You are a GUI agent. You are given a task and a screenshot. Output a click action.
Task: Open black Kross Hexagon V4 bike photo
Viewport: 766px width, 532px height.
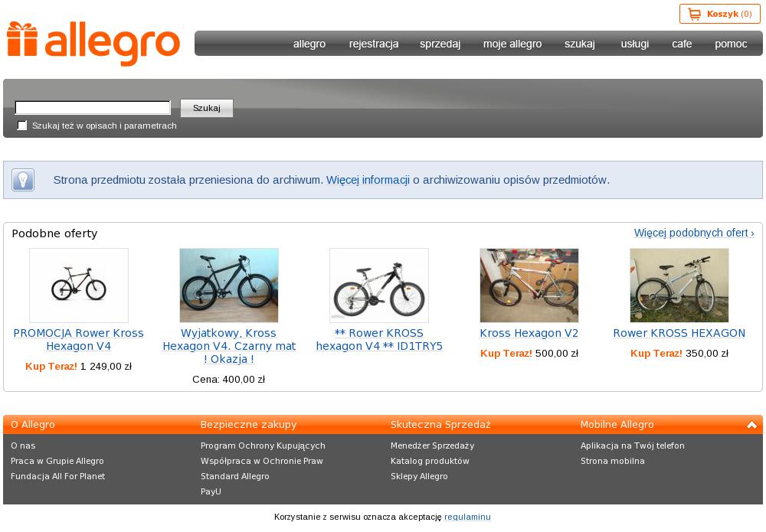(229, 286)
